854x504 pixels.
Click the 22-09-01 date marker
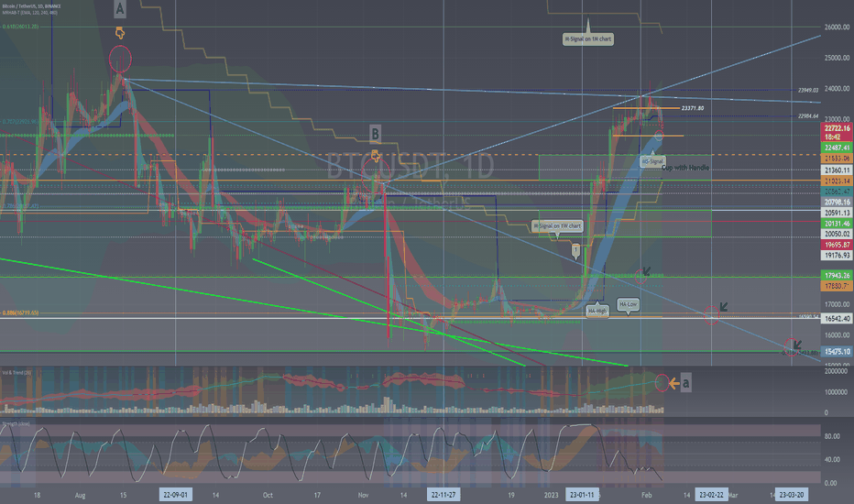coord(175,495)
